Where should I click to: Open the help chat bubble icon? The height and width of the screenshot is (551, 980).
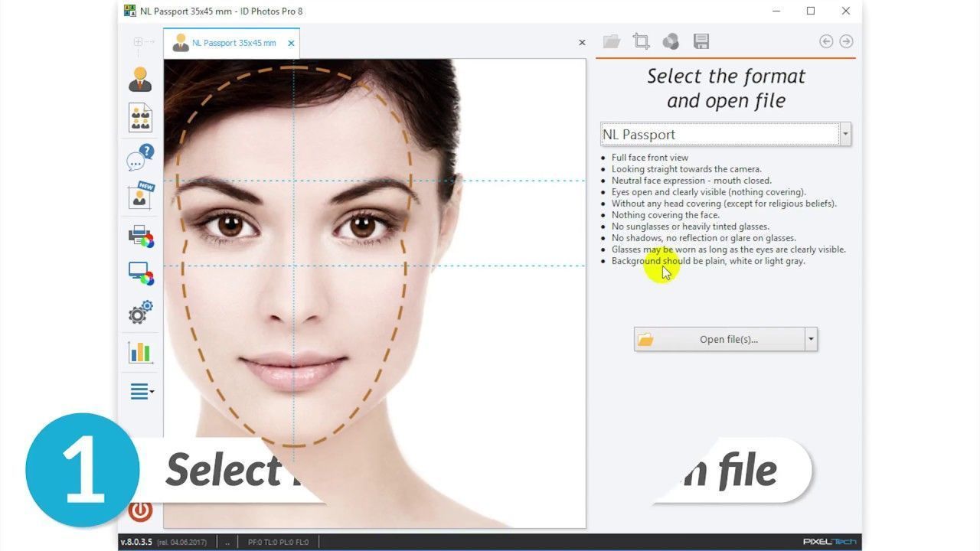pos(140,158)
